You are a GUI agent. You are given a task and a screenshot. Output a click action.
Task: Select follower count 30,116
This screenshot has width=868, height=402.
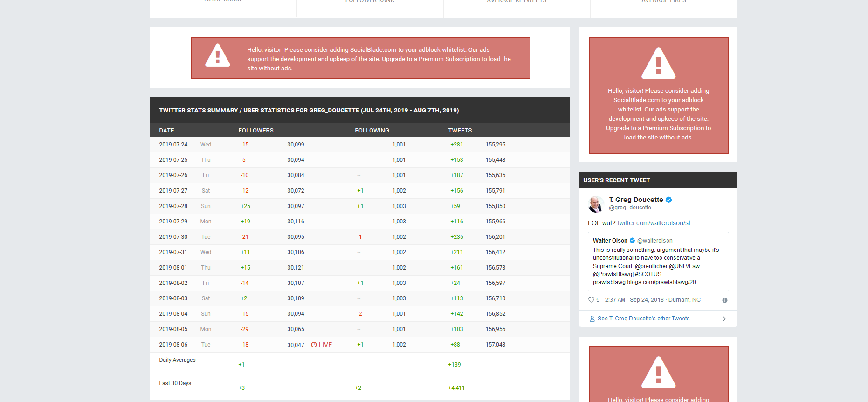click(x=296, y=222)
